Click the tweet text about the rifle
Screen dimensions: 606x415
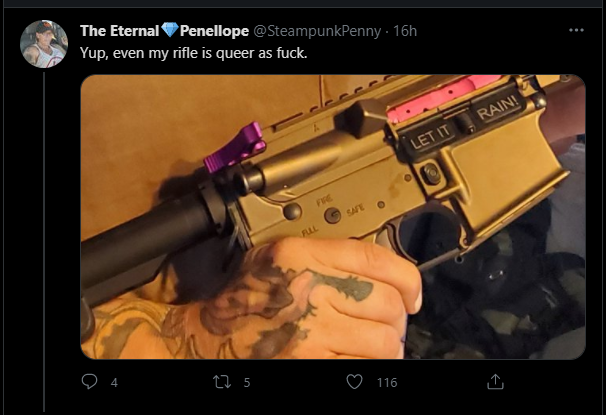pos(194,53)
